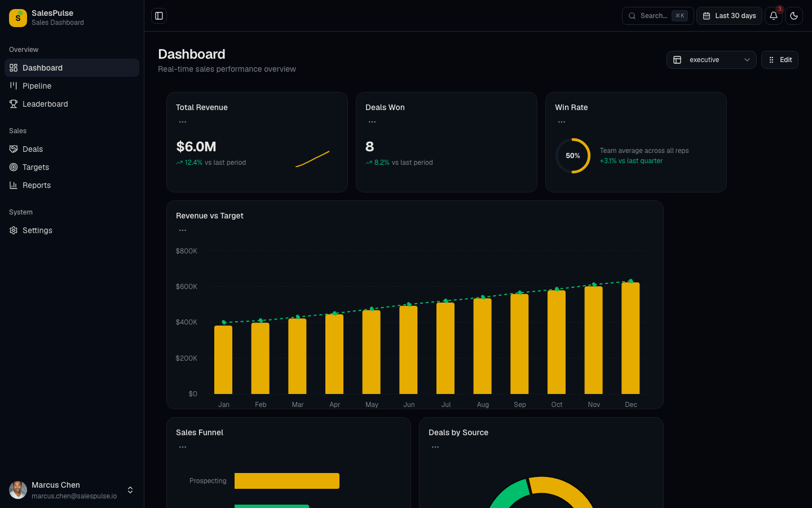Click the Win Rate 50% gauge ring

point(573,156)
